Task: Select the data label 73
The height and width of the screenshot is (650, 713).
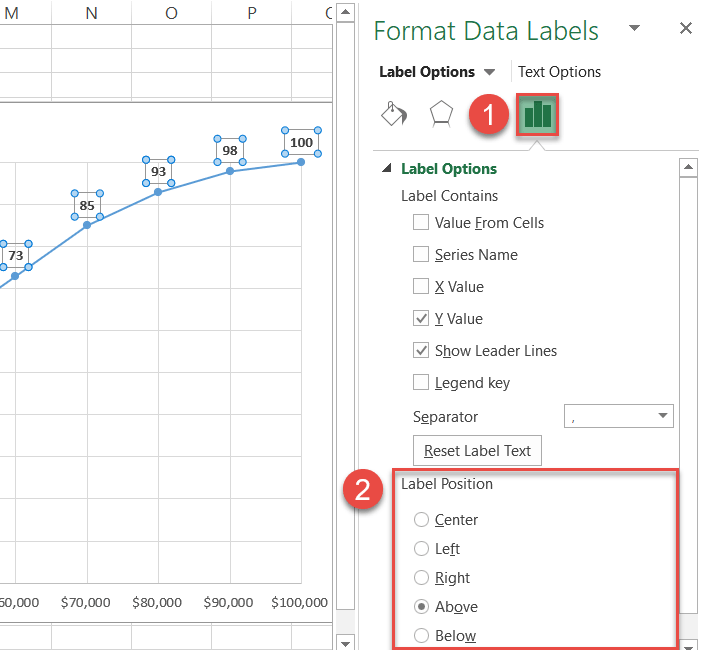Action: 16,255
